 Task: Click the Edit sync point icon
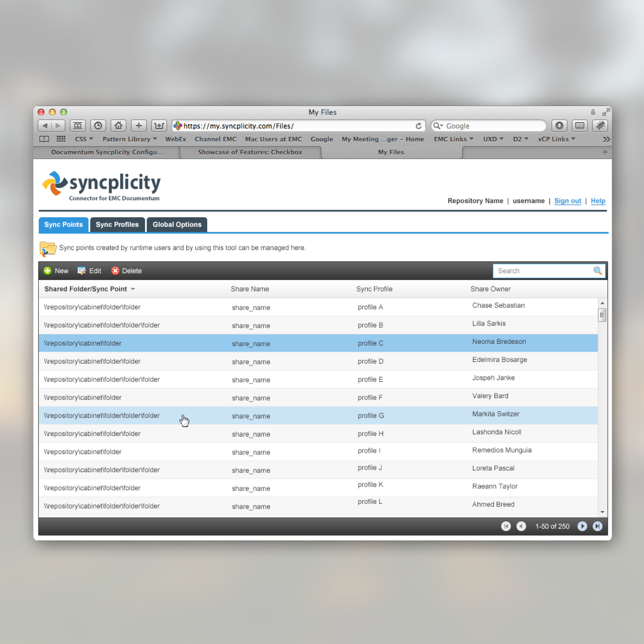tap(81, 271)
